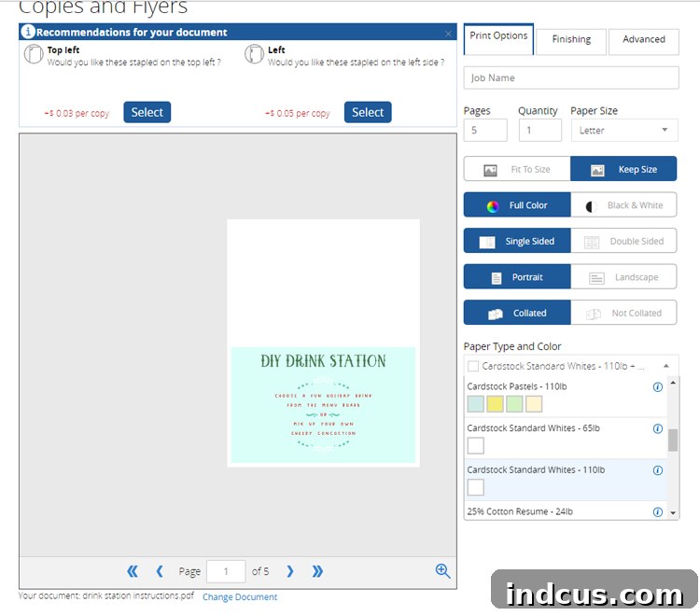Show info for Cardstock Standard Whites 65lb
The image size is (700, 616).
[x=658, y=428]
